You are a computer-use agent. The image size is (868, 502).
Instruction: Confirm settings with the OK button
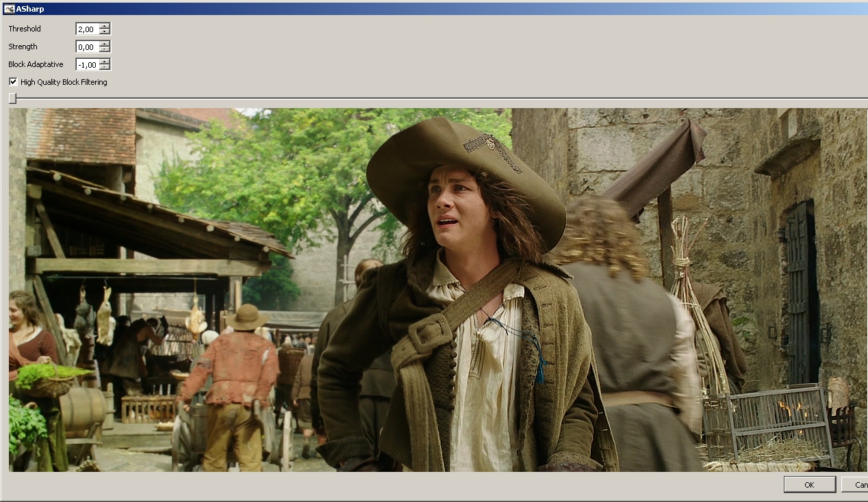pyautogui.click(x=809, y=484)
